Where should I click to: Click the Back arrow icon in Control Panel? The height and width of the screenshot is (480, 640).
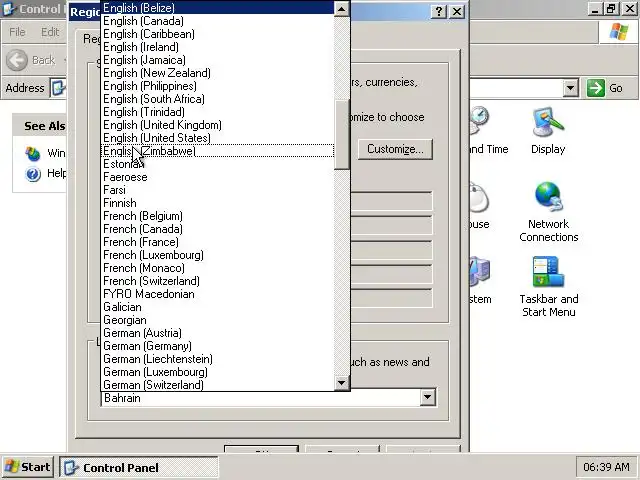coord(17,60)
